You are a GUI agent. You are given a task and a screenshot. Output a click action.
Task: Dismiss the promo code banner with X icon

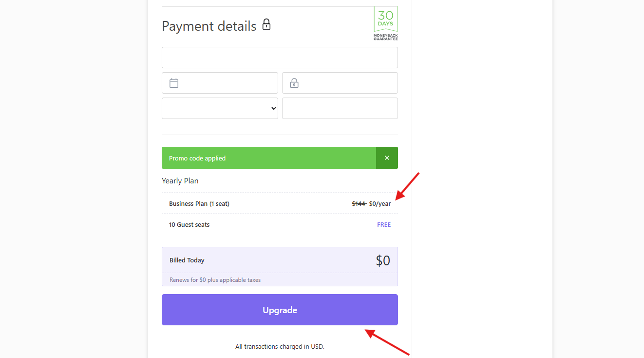387,158
